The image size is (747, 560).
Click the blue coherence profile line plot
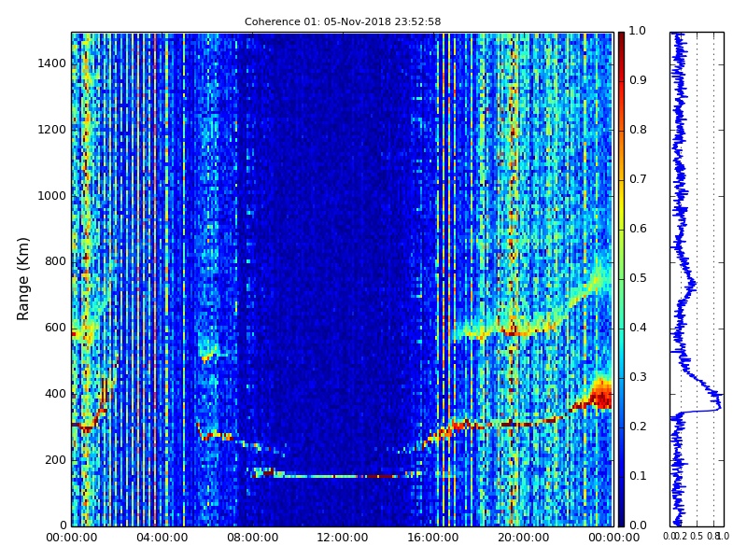pyautogui.click(x=697, y=279)
